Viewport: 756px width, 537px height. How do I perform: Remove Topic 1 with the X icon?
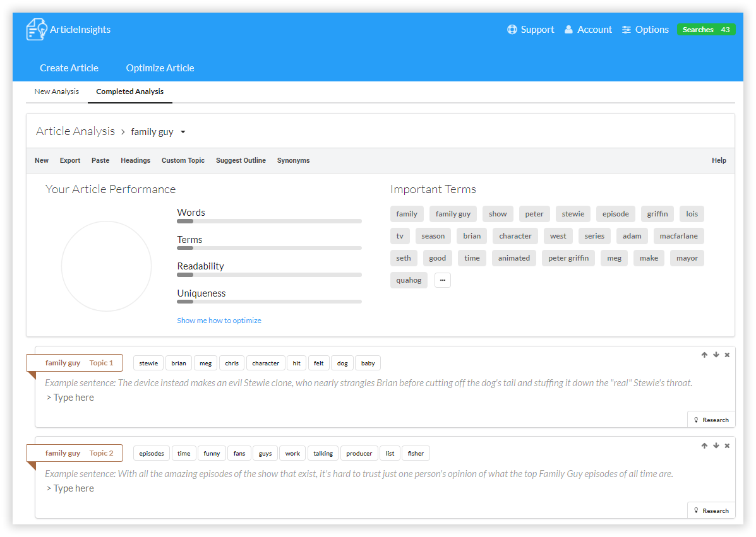(727, 355)
